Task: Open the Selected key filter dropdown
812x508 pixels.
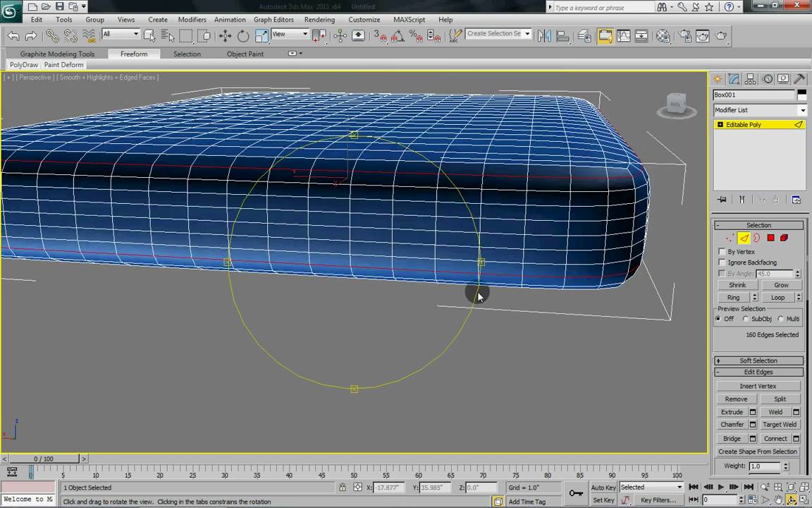Action: click(651, 488)
